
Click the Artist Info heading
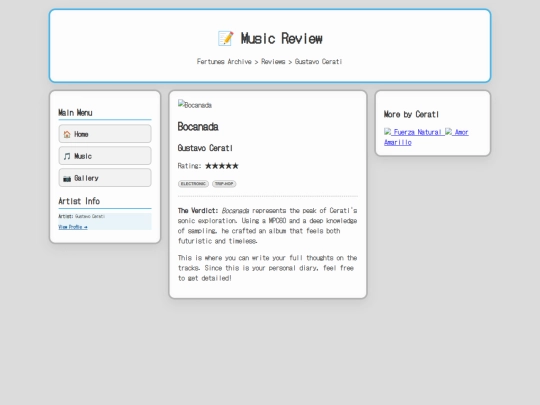(79, 201)
